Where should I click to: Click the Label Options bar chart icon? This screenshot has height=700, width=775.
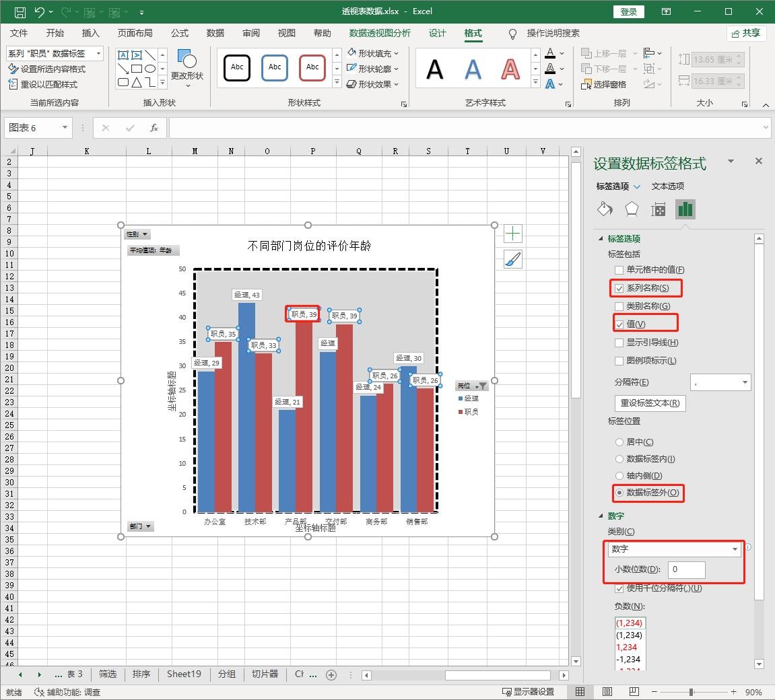click(x=685, y=209)
